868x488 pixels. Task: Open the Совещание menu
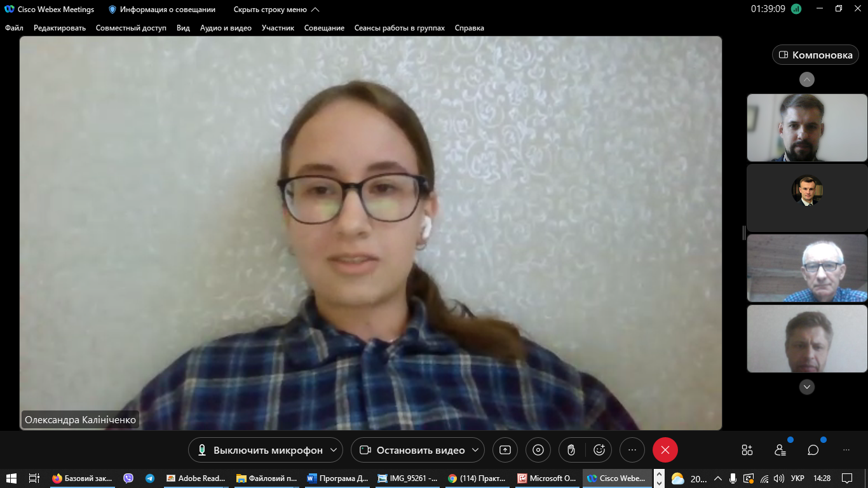pos(324,28)
